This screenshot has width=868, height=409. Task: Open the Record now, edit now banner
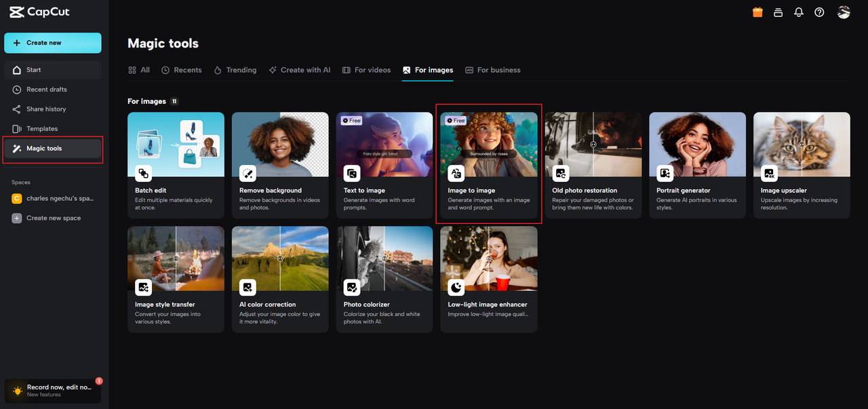click(x=53, y=390)
